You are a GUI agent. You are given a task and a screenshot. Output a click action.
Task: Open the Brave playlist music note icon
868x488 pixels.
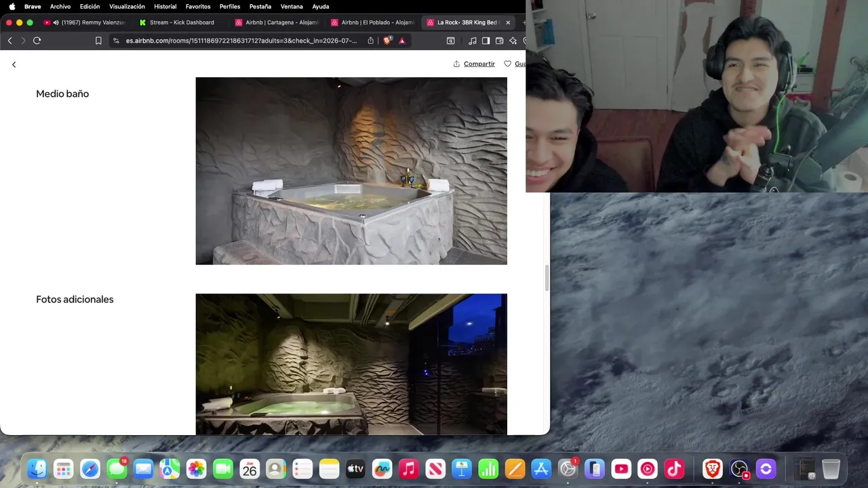pyautogui.click(x=473, y=41)
